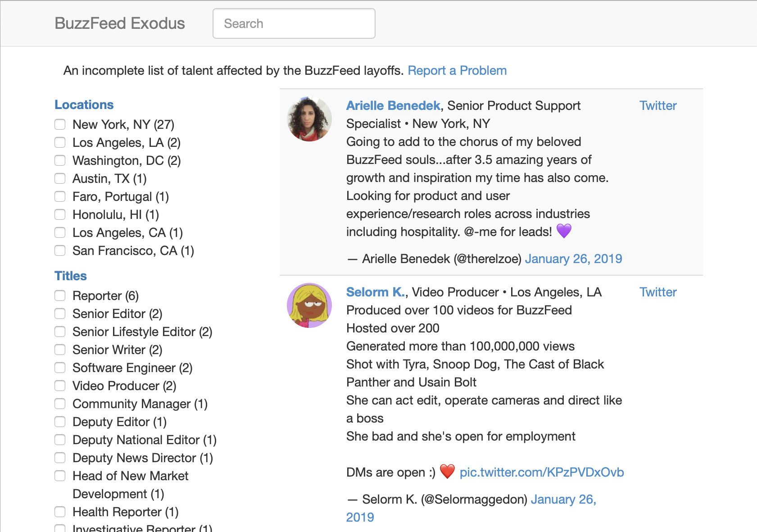
Task: Click the Titles heading
Action: pyautogui.click(x=71, y=276)
